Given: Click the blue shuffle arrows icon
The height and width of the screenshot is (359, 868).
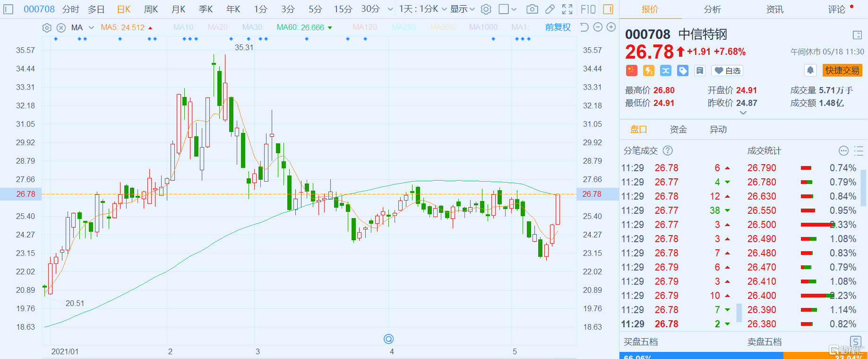Looking at the screenshot, I should [666, 70].
